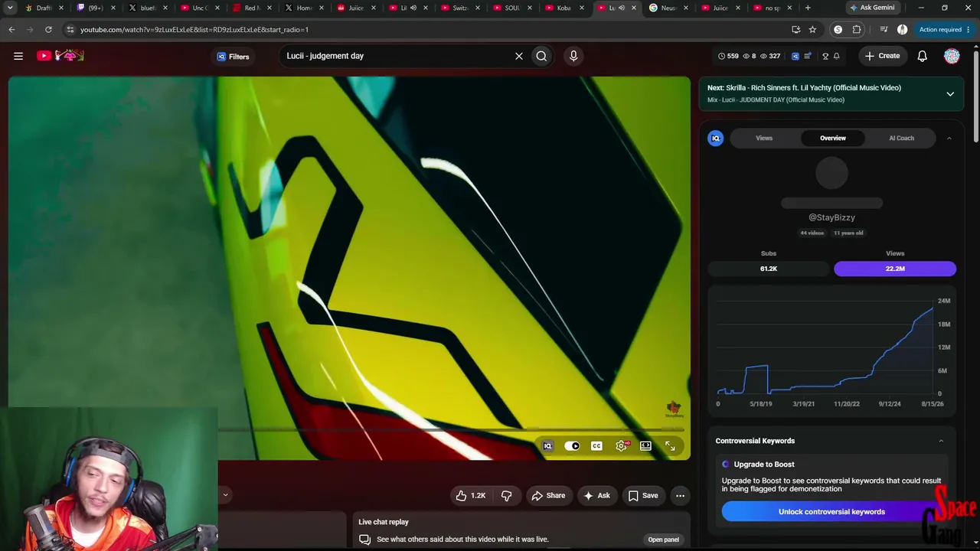Image resolution: width=980 pixels, height=551 pixels.
Task: Click the install app icon in address bar
Action: 796,30
